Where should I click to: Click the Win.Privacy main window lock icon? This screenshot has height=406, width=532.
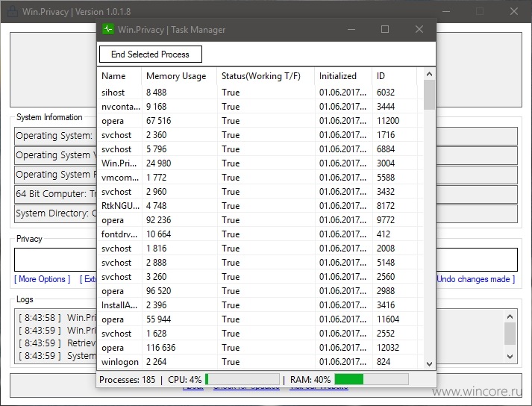pos(13,11)
